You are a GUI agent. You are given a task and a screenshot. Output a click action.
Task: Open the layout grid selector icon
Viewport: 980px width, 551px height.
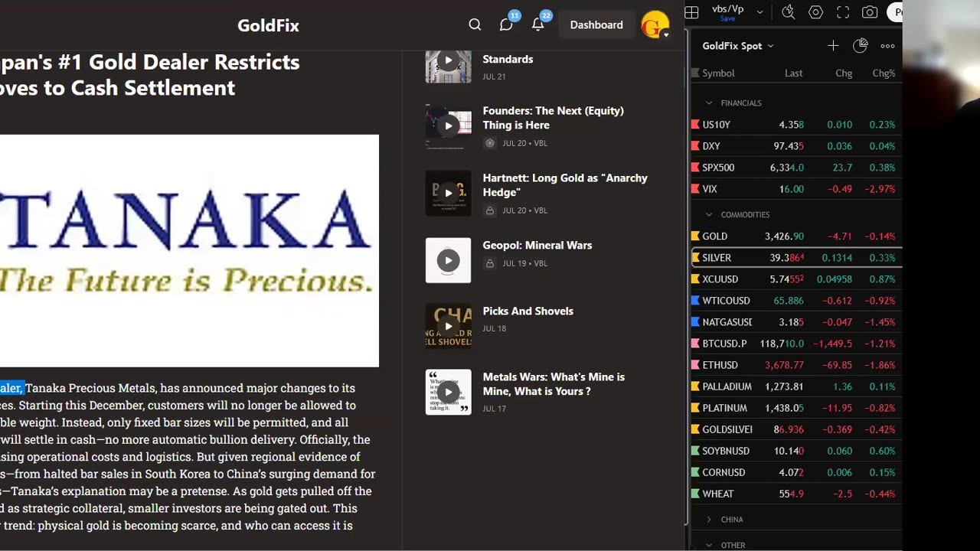[691, 12]
